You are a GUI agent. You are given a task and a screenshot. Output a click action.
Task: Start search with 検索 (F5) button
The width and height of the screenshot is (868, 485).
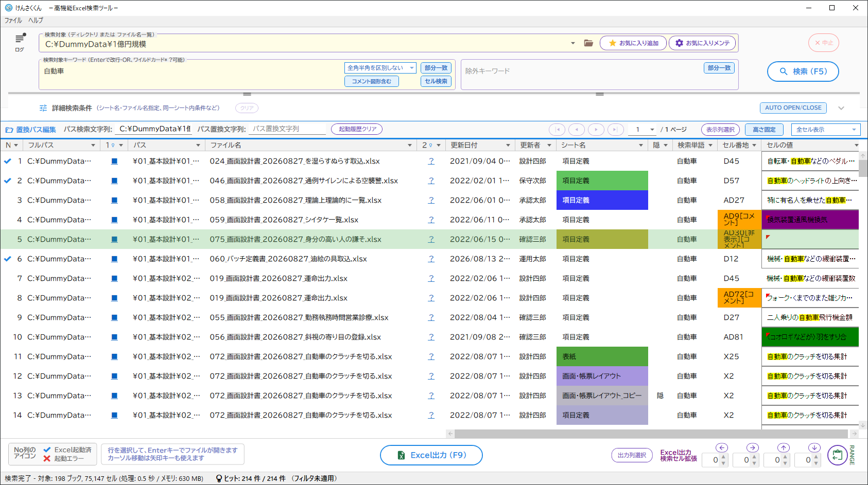[803, 71]
